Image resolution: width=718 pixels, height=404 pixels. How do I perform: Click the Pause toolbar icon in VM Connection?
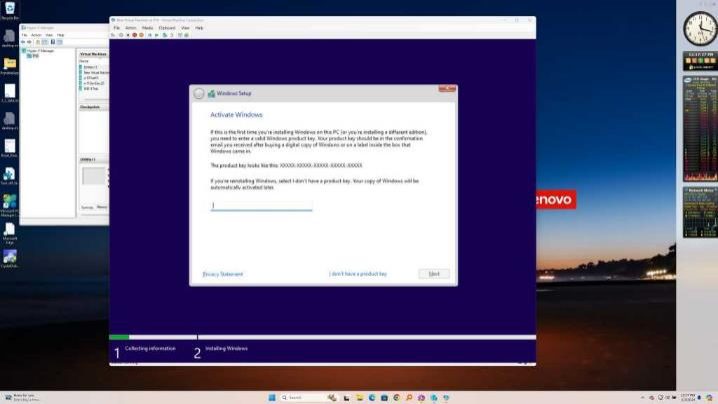(x=150, y=35)
